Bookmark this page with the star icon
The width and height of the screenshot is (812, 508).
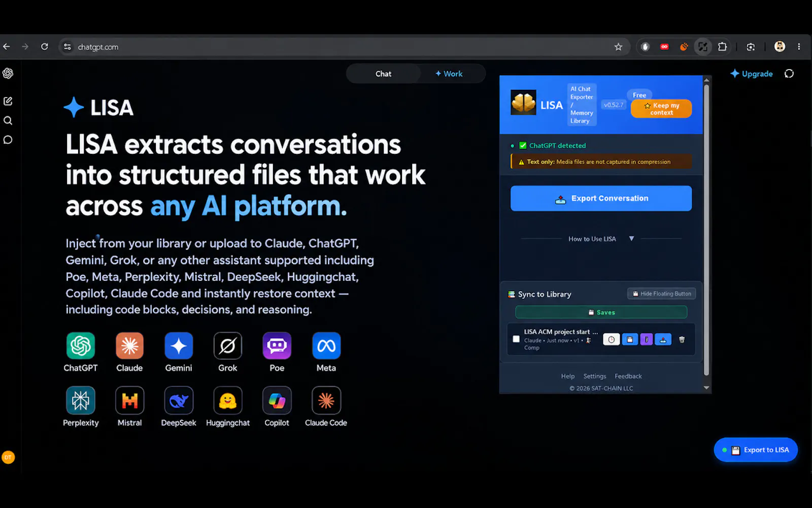click(x=618, y=47)
